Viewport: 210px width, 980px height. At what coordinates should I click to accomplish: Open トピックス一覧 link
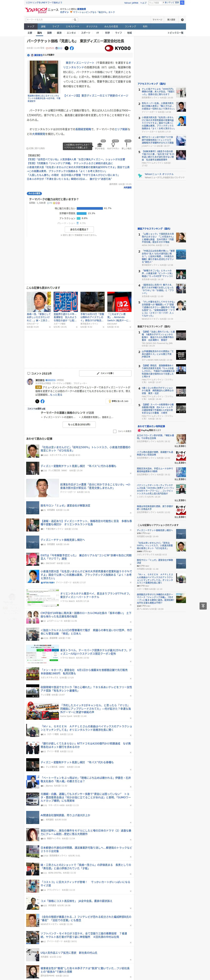point(175,33)
